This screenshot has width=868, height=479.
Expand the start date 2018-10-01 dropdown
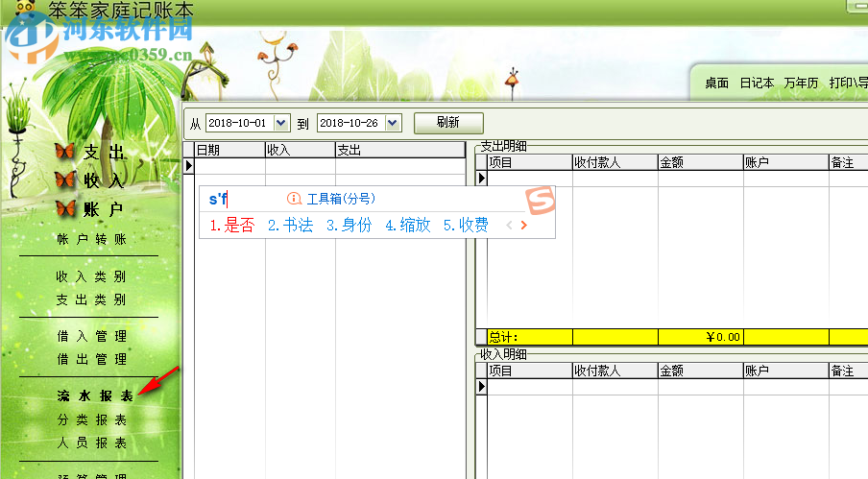281,123
